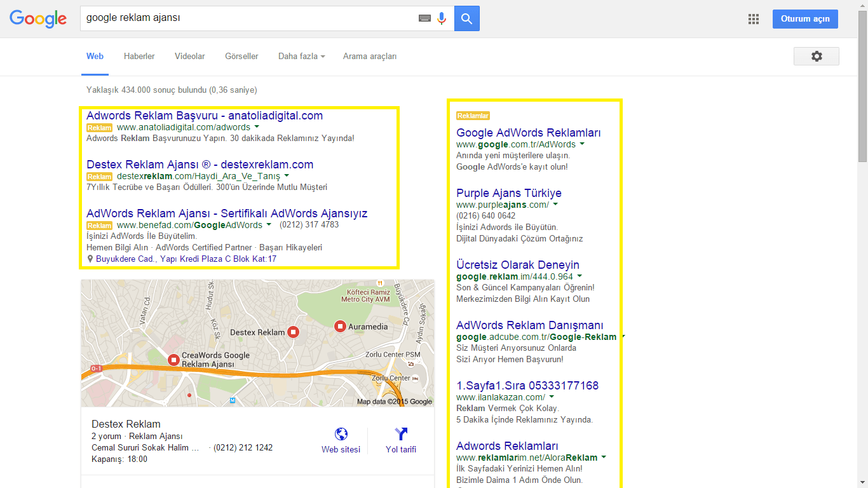Viewport: 868px width, 488px height.
Task: Open AdWords Reklam Ajansı Sertifikalı link
Action: (x=227, y=213)
